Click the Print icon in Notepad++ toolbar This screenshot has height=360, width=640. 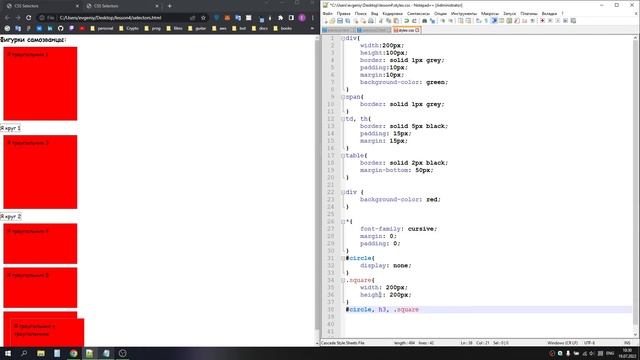[x=371, y=21]
